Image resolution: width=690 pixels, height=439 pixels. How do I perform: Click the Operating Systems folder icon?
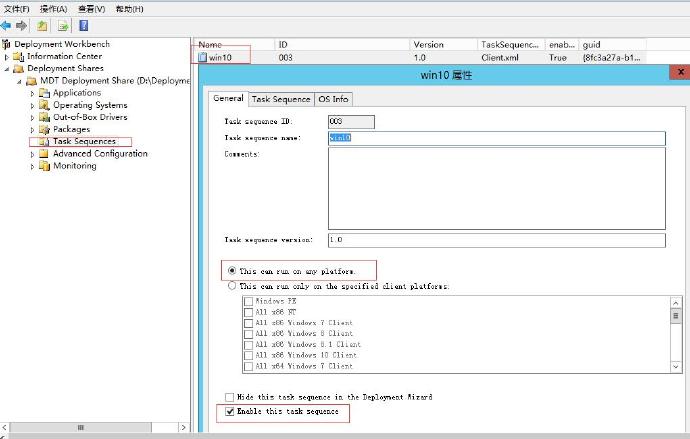point(44,105)
